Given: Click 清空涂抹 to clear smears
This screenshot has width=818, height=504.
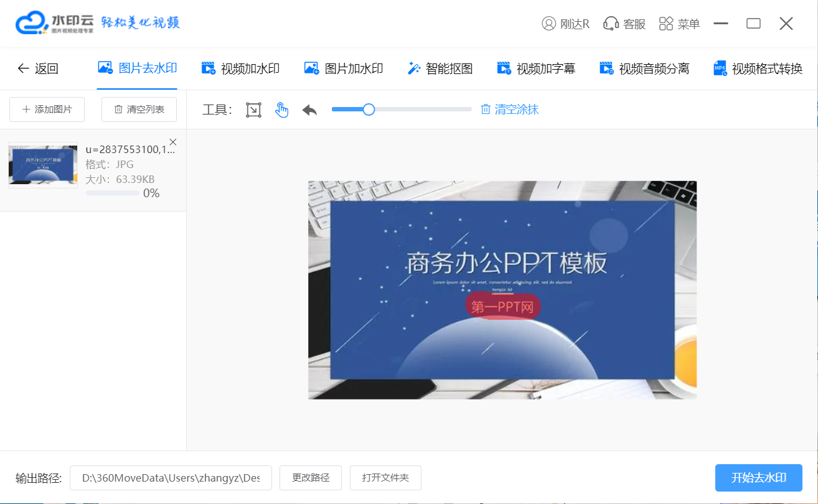Looking at the screenshot, I should (509, 110).
